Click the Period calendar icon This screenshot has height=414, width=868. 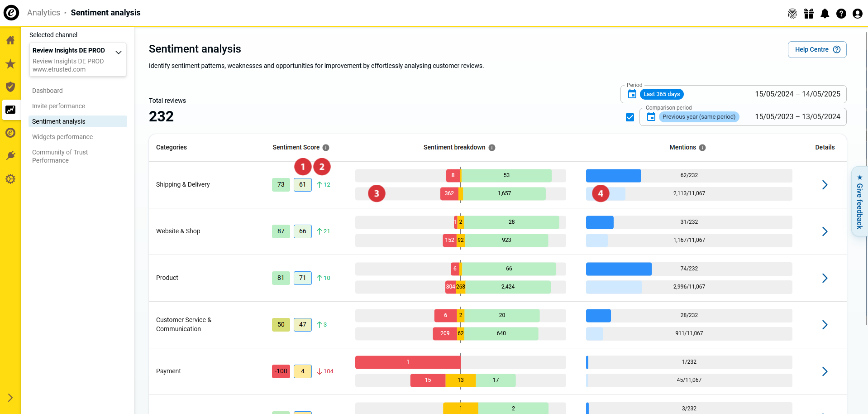(632, 94)
